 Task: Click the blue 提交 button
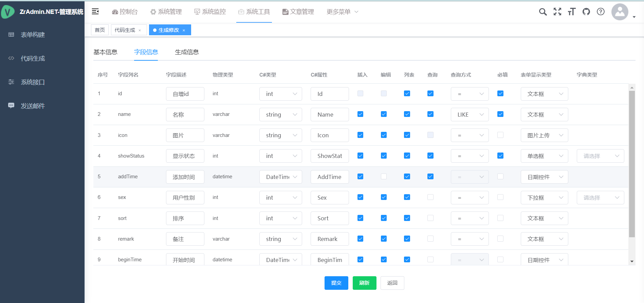pyautogui.click(x=336, y=283)
